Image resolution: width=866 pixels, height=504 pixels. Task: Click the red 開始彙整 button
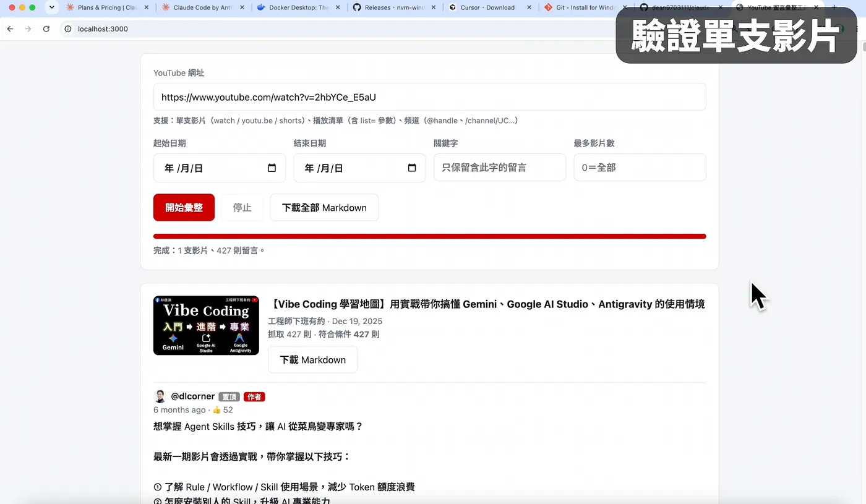point(184,208)
